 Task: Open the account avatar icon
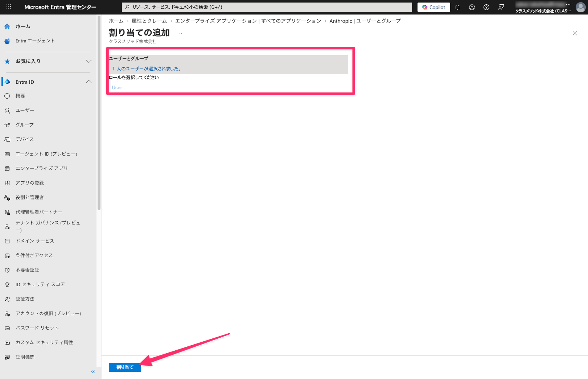tap(581, 7)
